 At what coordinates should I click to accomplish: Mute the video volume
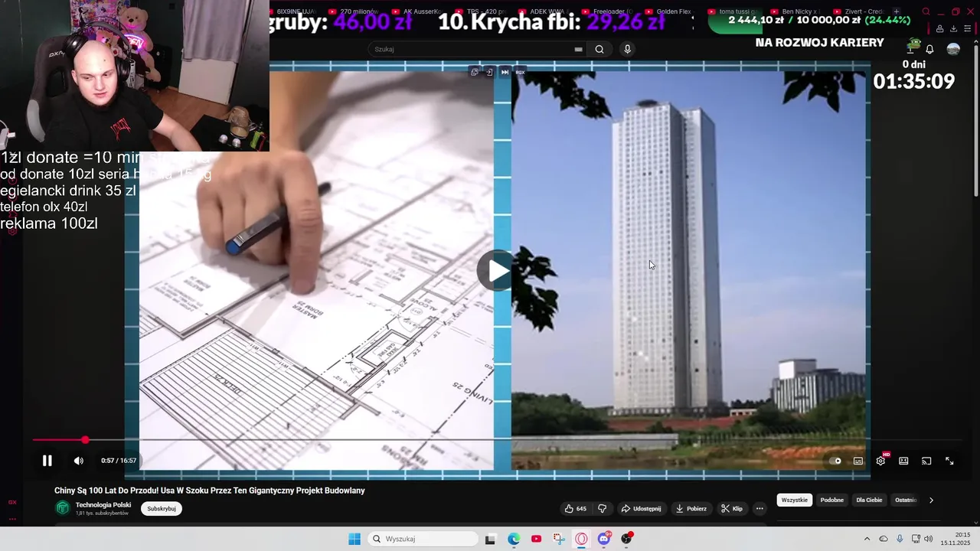coord(78,461)
